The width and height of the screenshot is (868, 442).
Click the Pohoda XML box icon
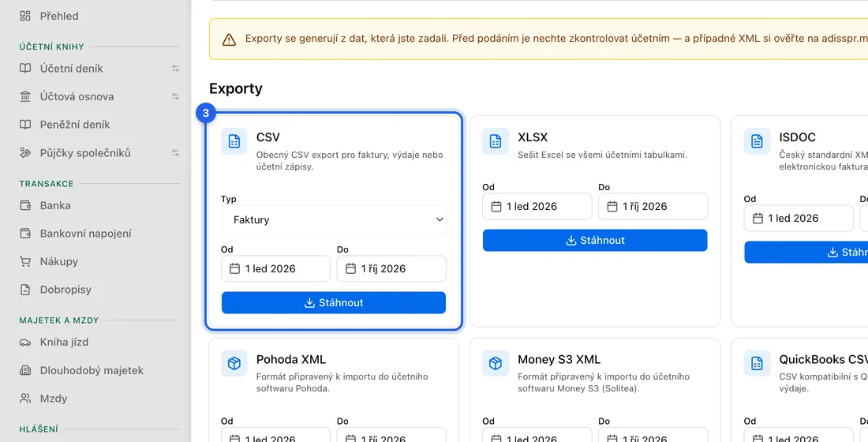(234, 363)
